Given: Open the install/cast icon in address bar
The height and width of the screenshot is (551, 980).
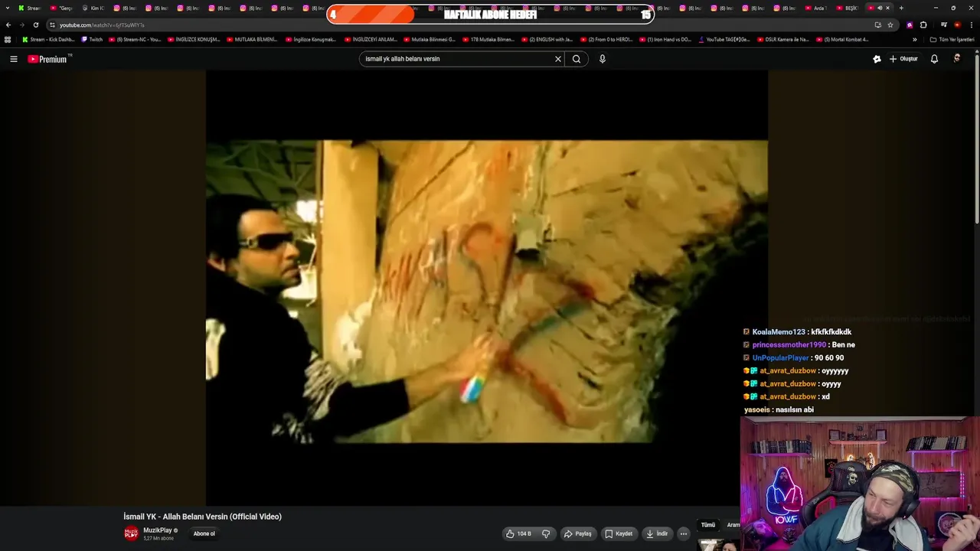Looking at the screenshot, I should (877, 24).
